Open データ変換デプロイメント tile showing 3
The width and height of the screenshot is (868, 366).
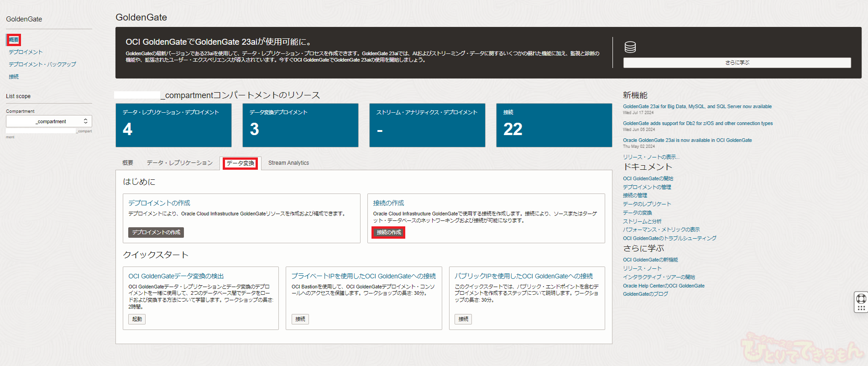click(x=300, y=125)
